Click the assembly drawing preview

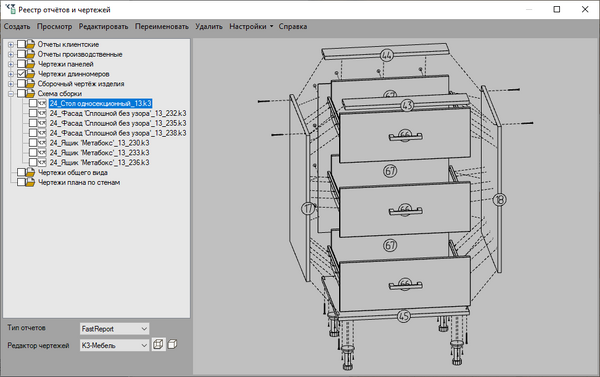396,206
